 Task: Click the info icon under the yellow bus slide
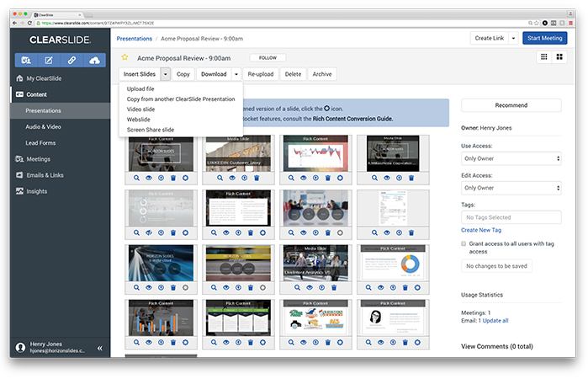pos(238,288)
